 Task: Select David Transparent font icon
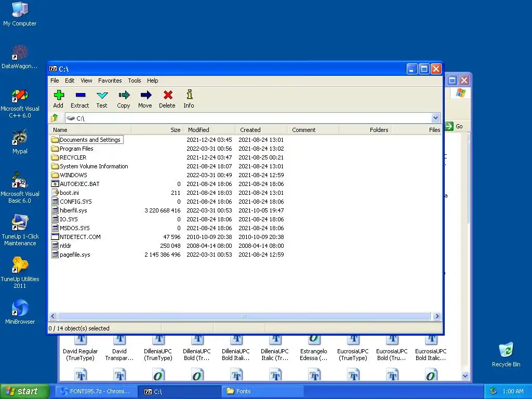click(119, 349)
